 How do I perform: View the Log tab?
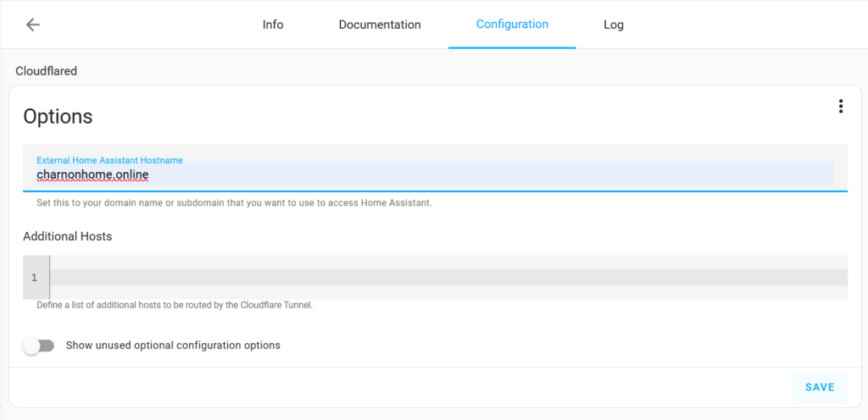(x=614, y=25)
